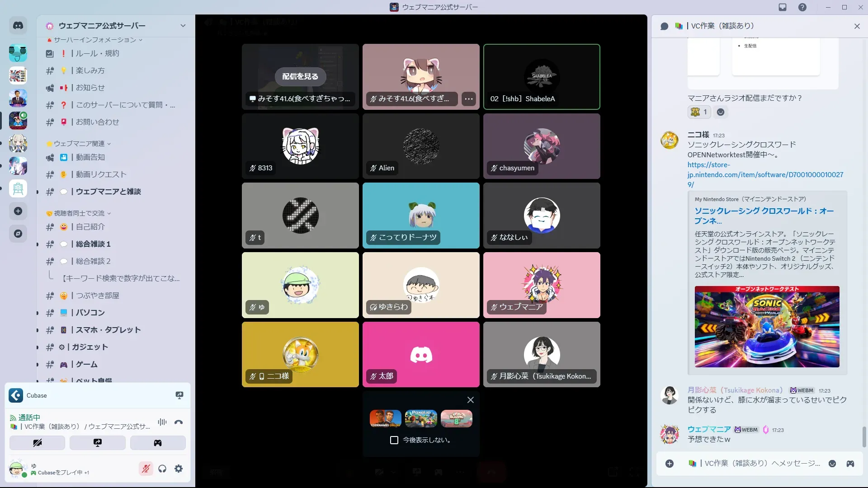Click the add attachment plus icon
The height and width of the screenshot is (488, 868).
[x=670, y=464]
